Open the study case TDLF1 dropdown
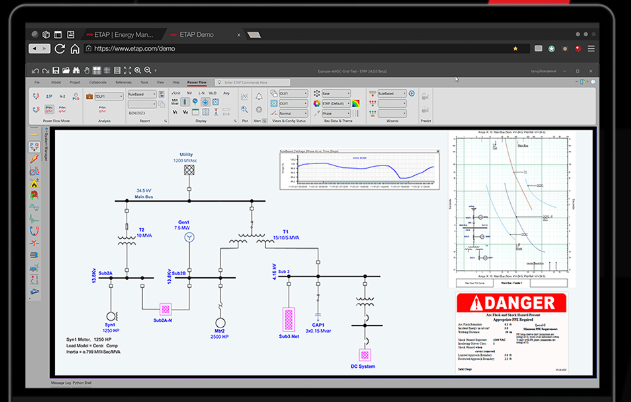631x402 pixels. [x=108, y=97]
